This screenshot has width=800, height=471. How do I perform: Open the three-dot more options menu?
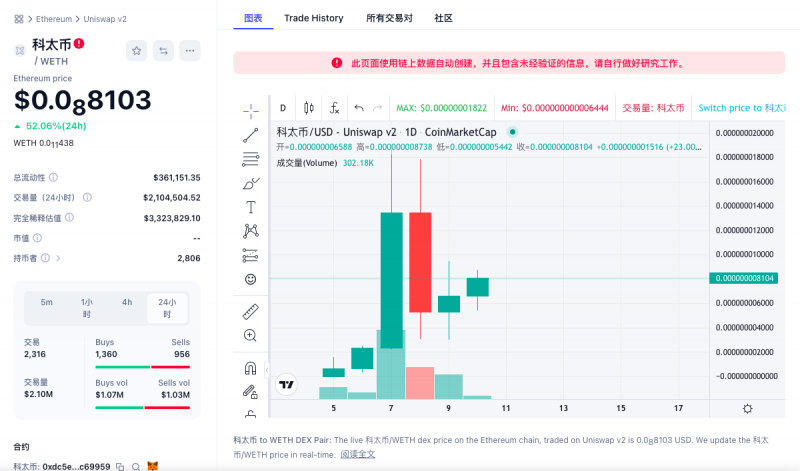(x=190, y=51)
